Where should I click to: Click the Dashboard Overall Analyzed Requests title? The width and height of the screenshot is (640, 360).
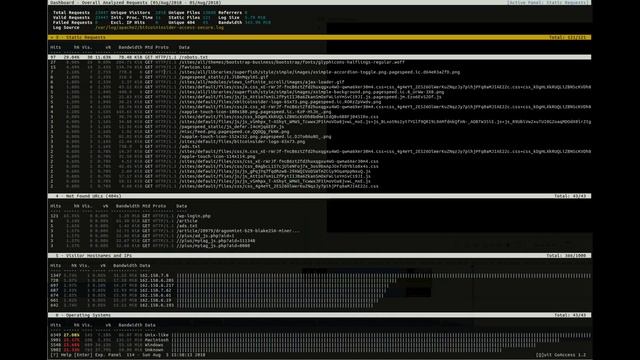click(x=136, y=2)
